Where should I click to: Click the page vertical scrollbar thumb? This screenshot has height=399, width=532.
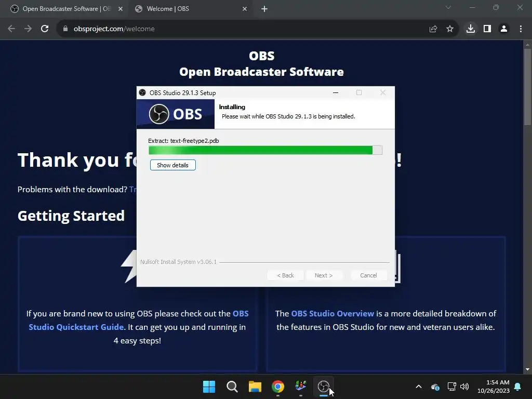(x=527, y=87)
